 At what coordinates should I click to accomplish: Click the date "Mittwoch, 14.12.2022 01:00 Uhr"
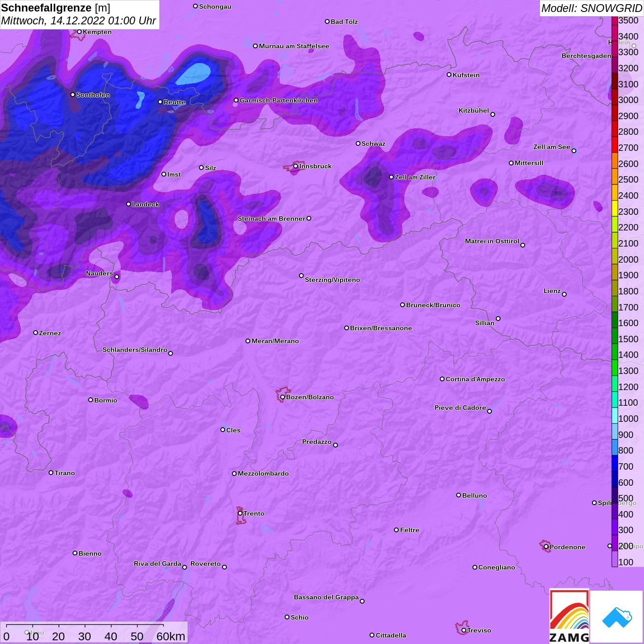(79, 21)
